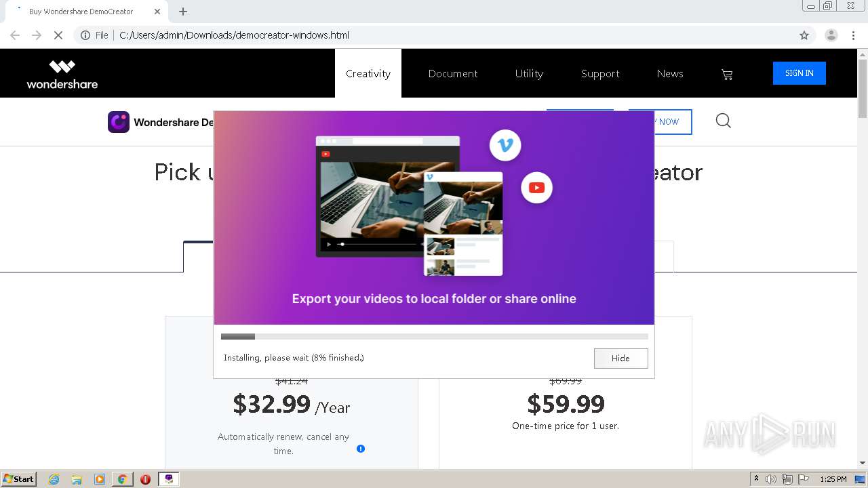The height and width of the screenshot is (488, 868).
Task: Go back with the browser back arrow
Action: (x=15, y=35)
